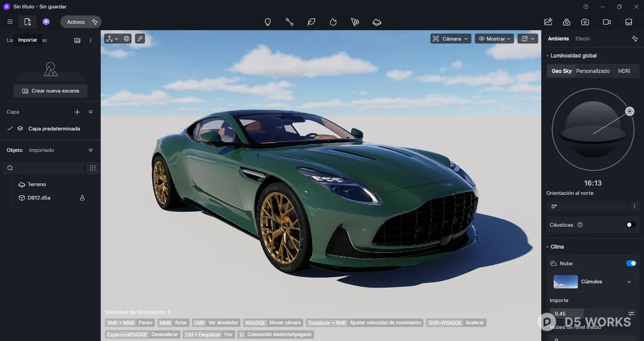Open the purple AI assistant chat icon

[x=46, y=22]
